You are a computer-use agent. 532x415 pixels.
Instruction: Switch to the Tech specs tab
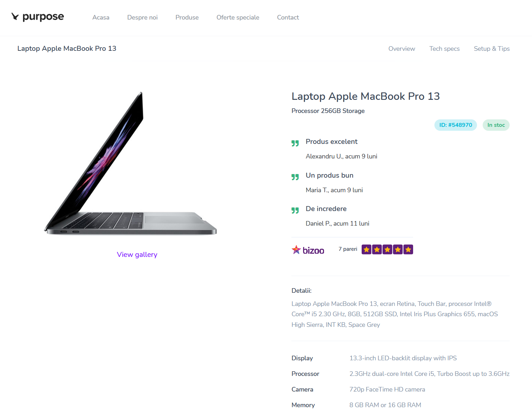444,49
